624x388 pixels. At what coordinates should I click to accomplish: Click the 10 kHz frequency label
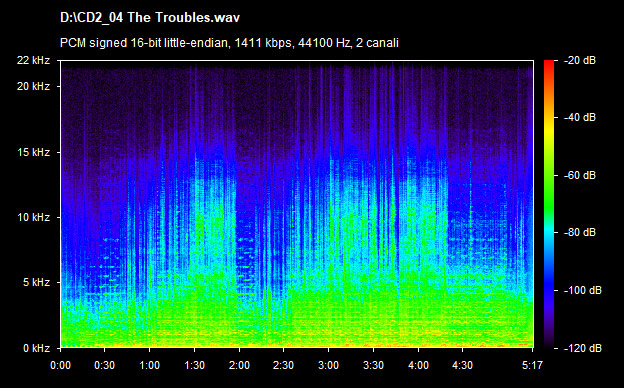coord(33,217)
